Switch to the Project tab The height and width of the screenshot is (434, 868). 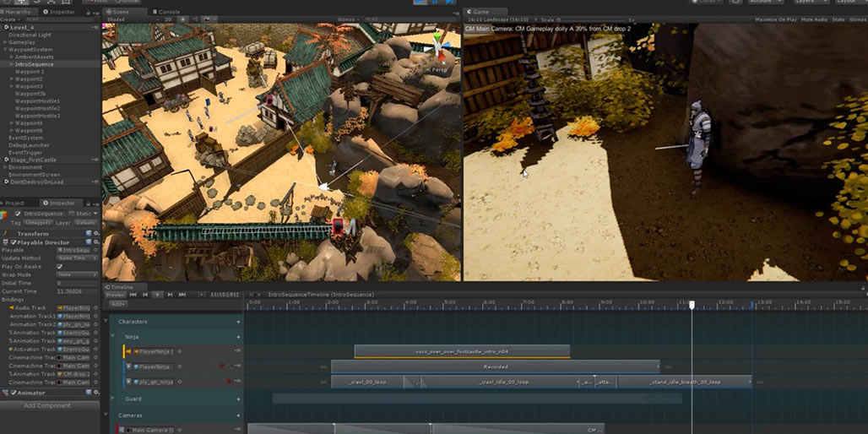(14, 203)
